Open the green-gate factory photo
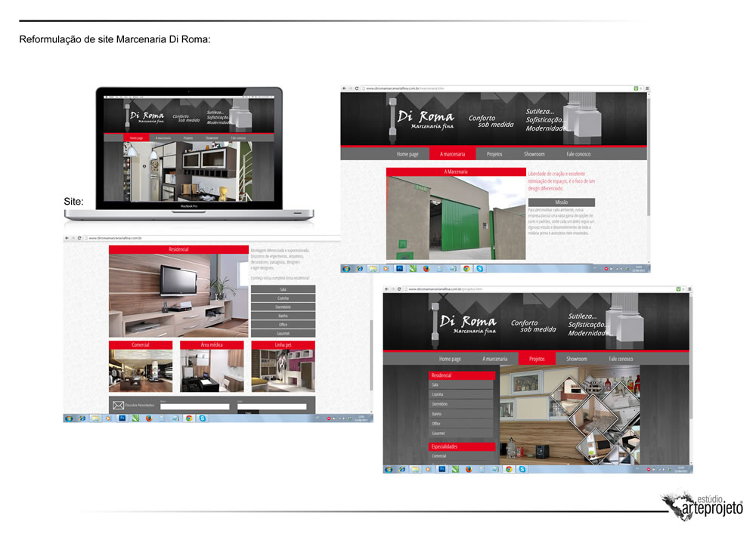Viewport: 756px width, 534px height. 456,218
